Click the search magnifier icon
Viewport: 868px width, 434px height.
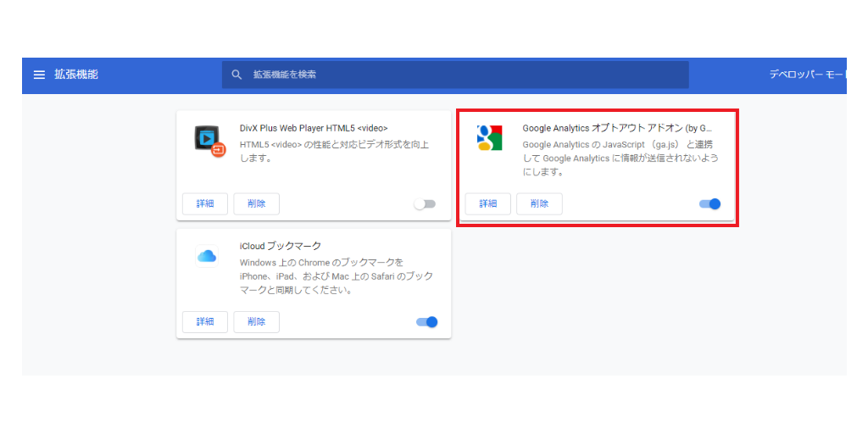(x=237, y=75)
